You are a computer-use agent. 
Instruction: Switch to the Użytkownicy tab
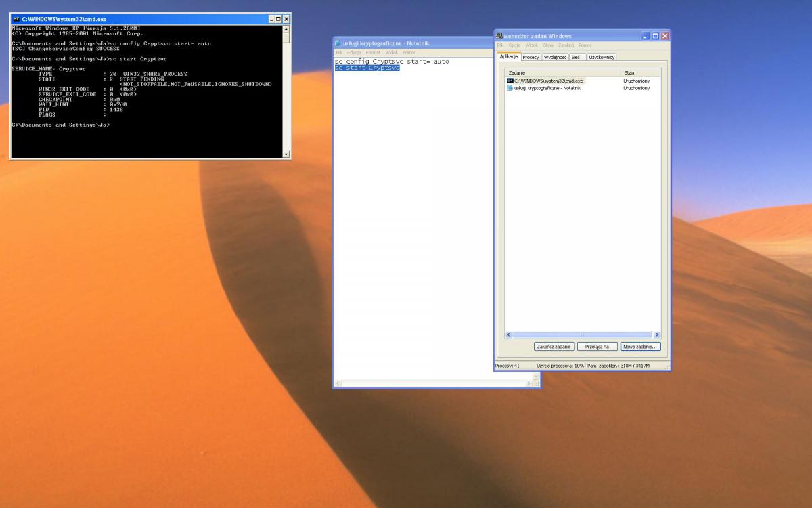602,57
